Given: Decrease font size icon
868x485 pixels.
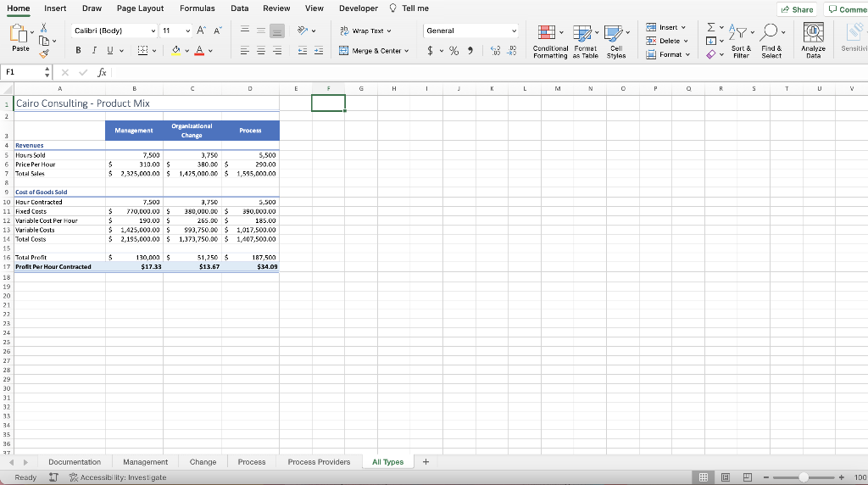Looking at the screenshot, I should click(218, 31).
